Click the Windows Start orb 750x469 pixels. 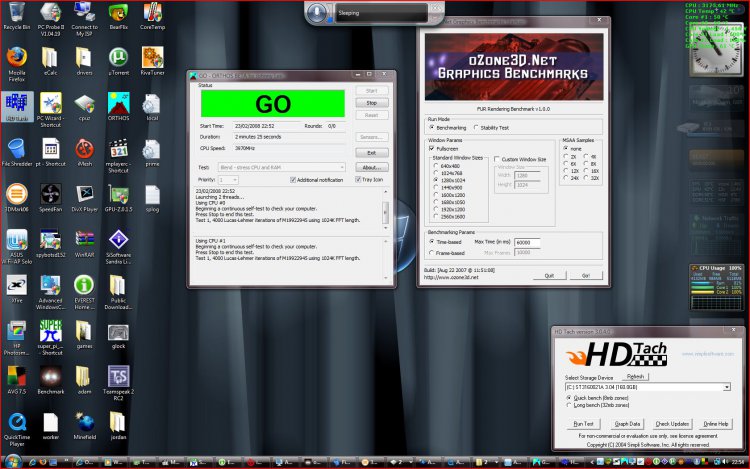pyautogui.click(x=12, y=462)
